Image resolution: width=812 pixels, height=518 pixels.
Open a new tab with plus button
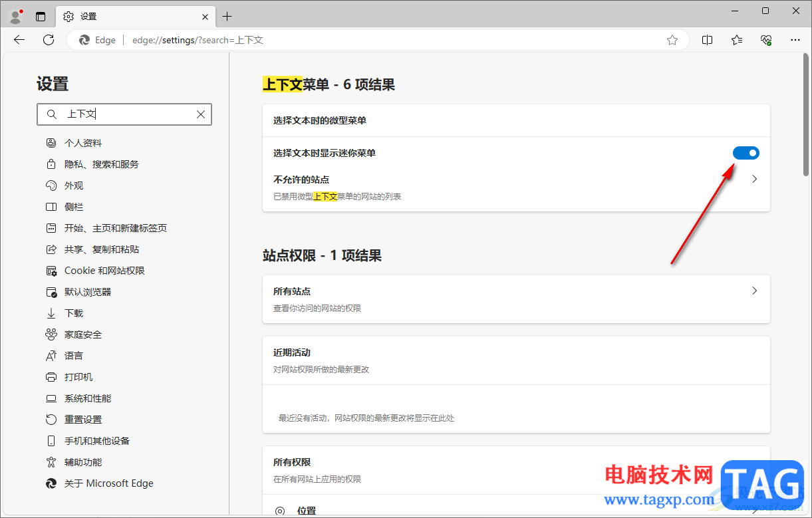point(227,17)
